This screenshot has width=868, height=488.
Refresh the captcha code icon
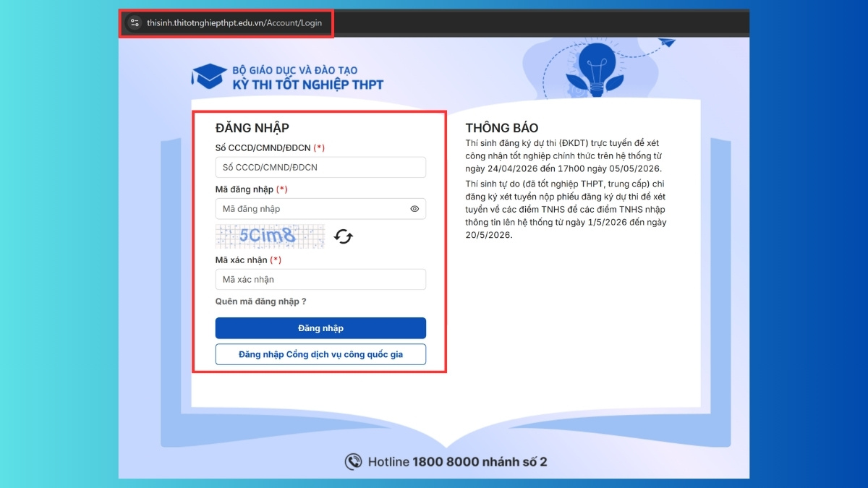coord(343,236)
